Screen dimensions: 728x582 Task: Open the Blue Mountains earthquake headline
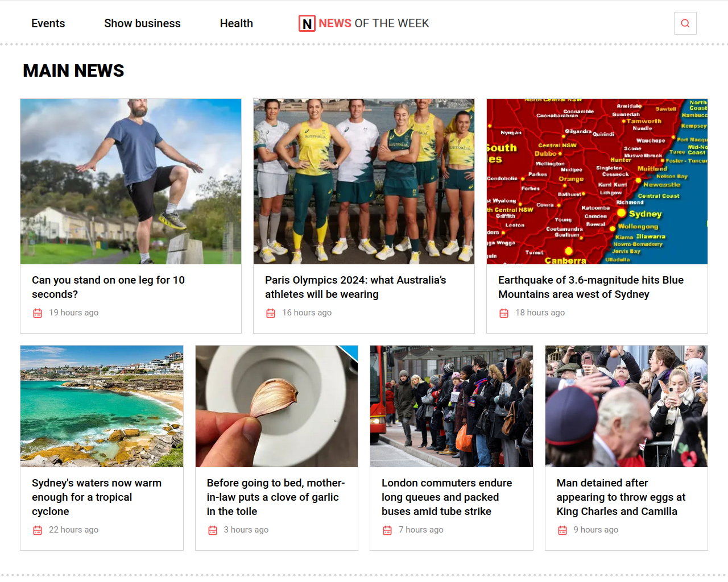[591, 287]
